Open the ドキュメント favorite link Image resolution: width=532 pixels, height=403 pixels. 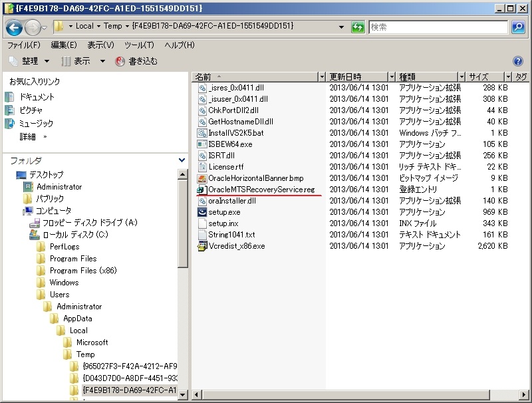(x=37, y=97)
